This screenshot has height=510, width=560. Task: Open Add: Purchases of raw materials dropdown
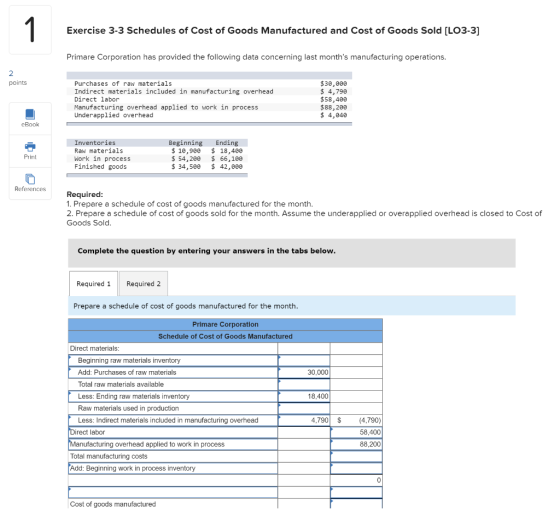pos(173,372)
